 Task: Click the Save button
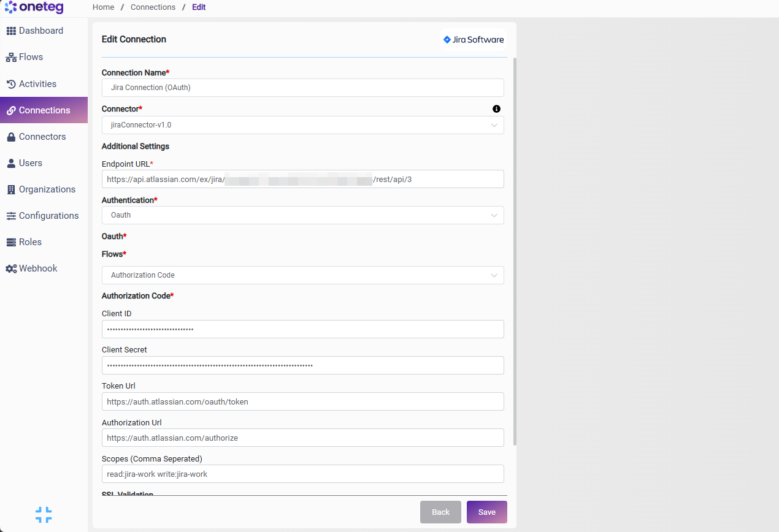[487, 512]
